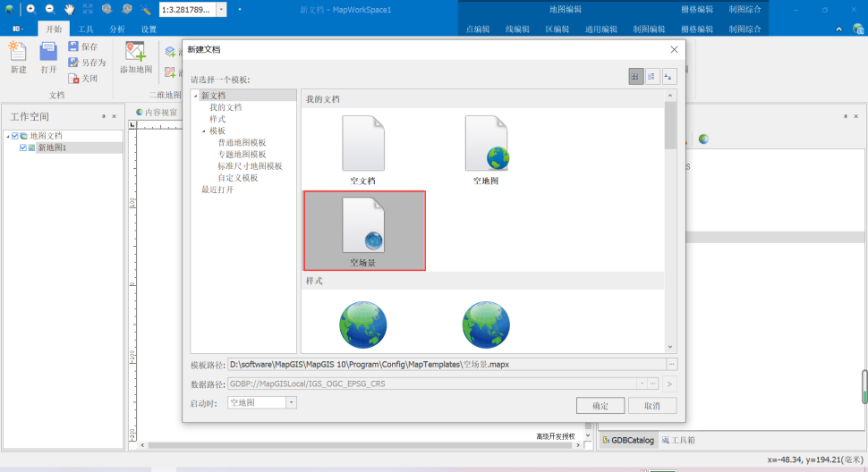Screen dimensions: 868x472
Task: Collapse the 新文档 tree node
Action: click(x=195, y=96)
